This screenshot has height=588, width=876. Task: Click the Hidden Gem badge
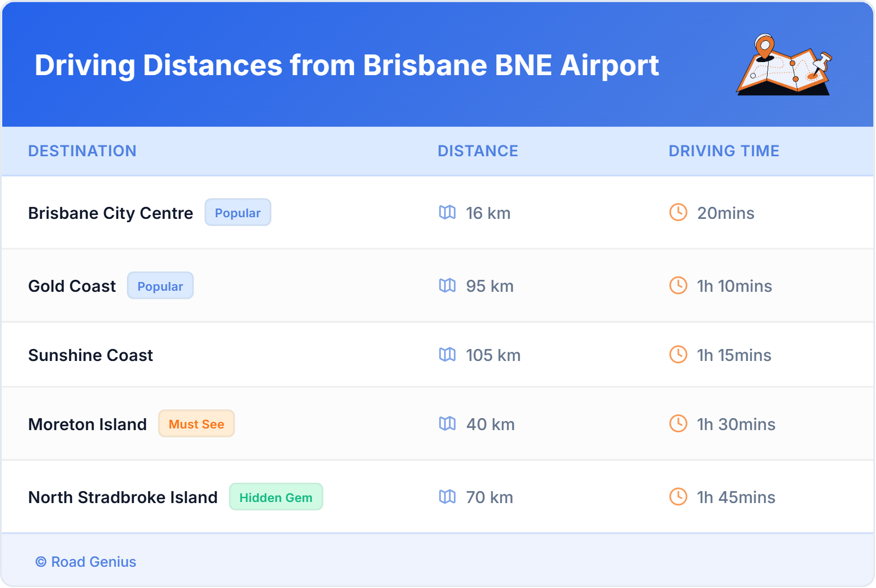pos(276,497)
